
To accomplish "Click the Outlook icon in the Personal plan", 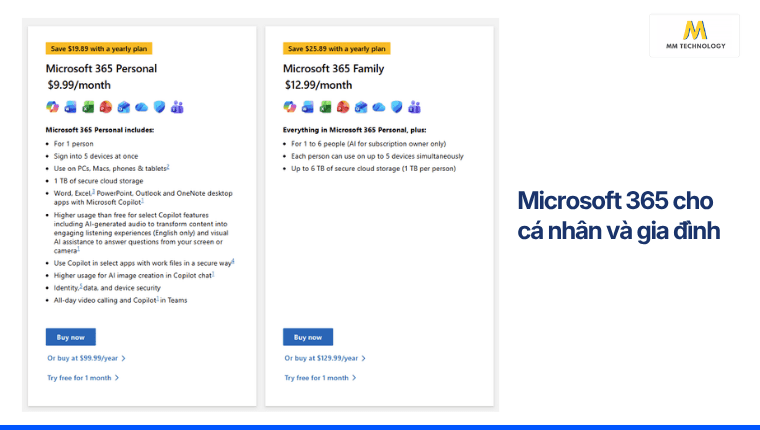I will [124, 107].
